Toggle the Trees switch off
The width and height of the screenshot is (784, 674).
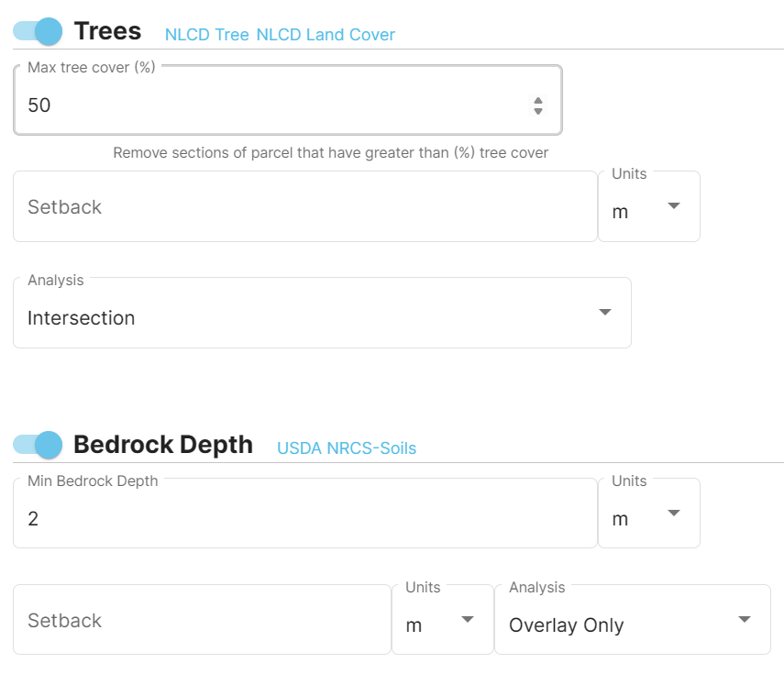tap(38, 31)
